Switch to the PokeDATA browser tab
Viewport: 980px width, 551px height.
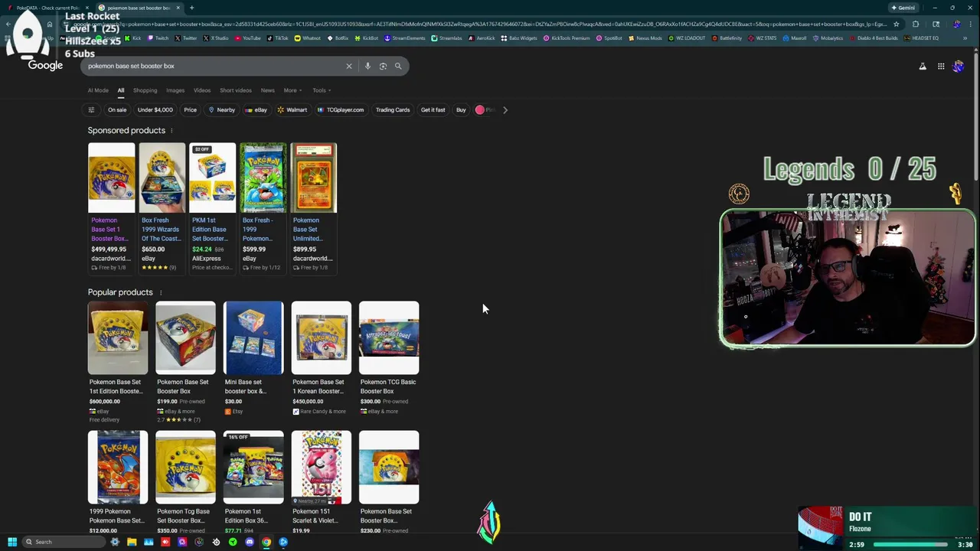click(x=47, y=8)
